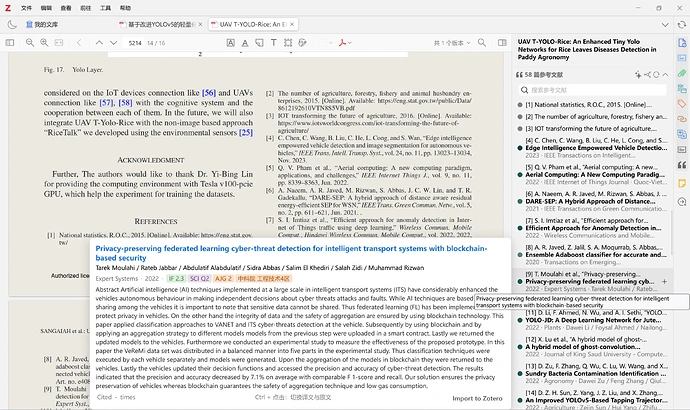This screenshot has height=410, width=690.
Task: Follow citation link [25] in the PDF
Action: tap(246, 132)
